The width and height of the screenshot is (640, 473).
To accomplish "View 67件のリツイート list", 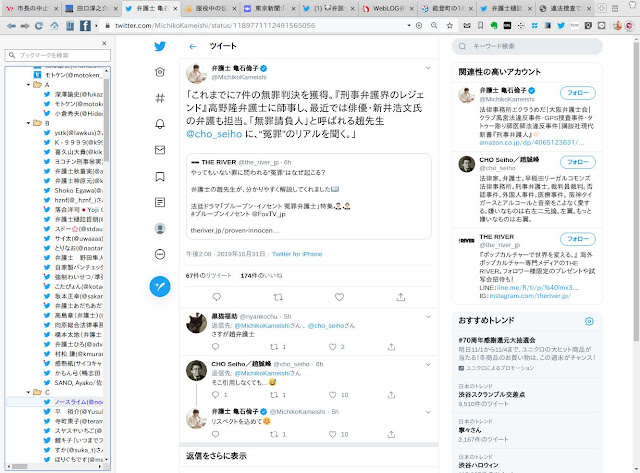I will click(209, 275).
